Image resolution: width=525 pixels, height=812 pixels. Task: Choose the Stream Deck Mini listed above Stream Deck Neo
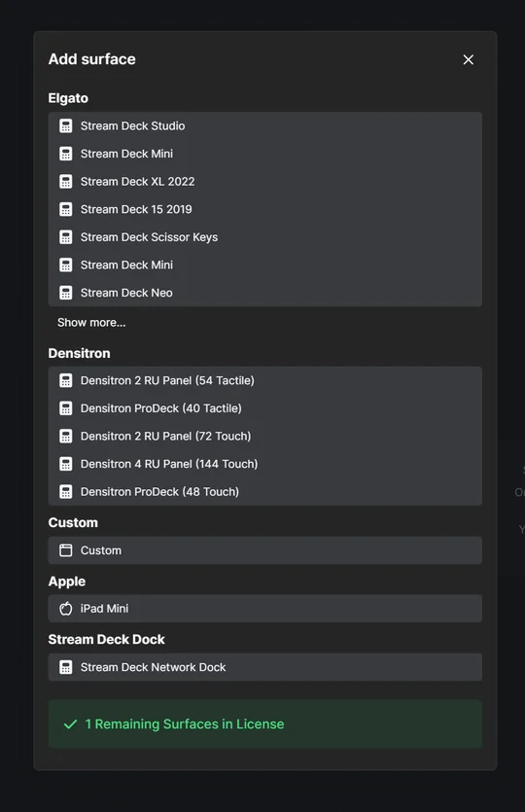click(265, 265)
